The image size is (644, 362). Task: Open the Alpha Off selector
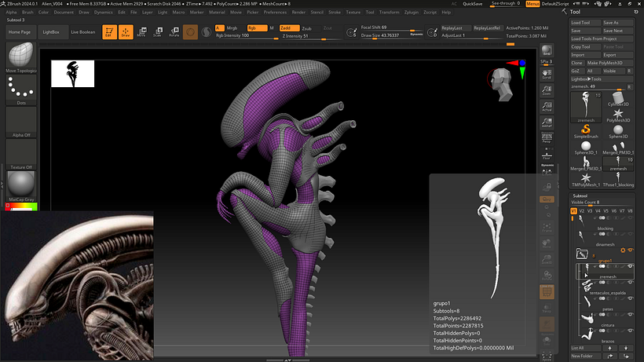click(x=21, y=122)
